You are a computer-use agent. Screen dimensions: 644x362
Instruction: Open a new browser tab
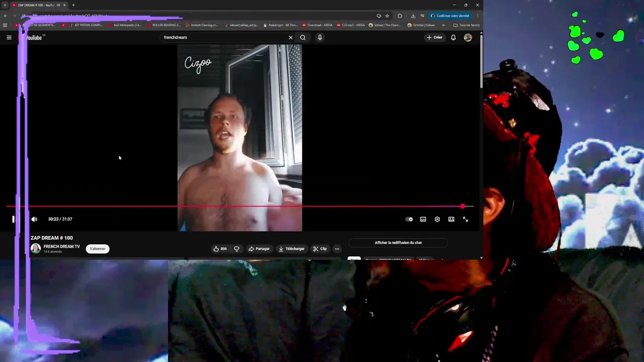(73, 5)
